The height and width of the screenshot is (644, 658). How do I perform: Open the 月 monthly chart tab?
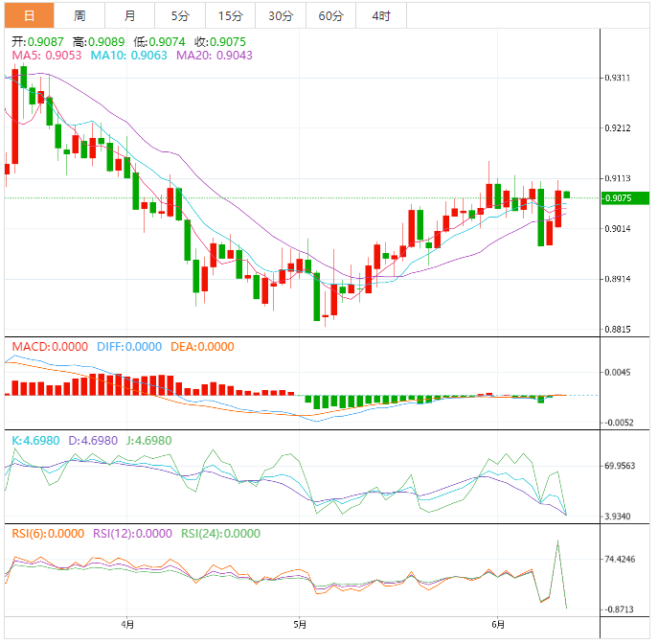(129, 15)
